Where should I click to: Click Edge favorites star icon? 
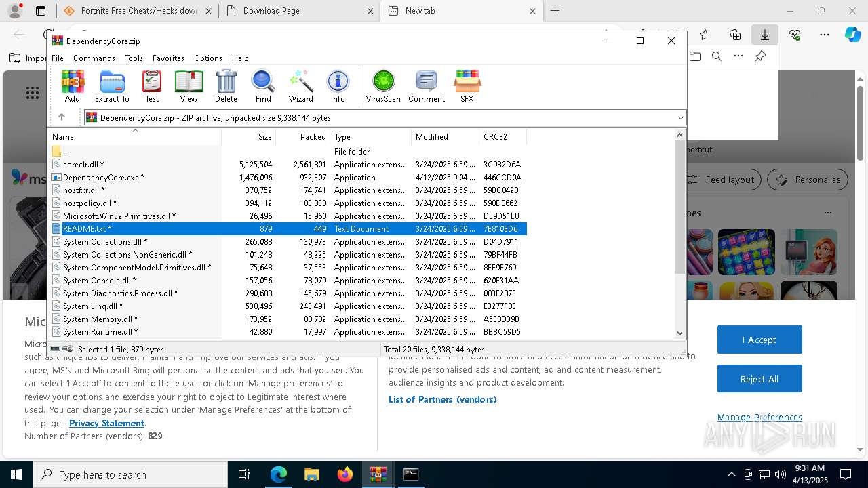(x=705, y=35)
